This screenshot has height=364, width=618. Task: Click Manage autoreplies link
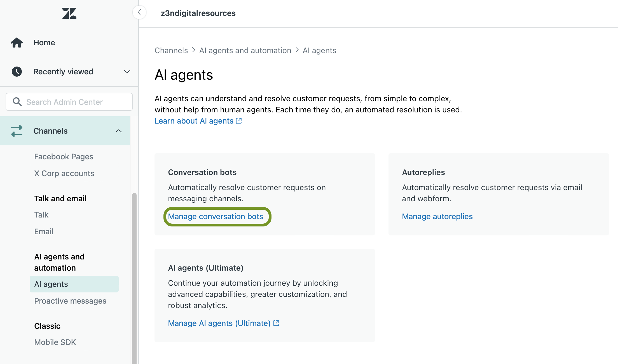(437, 216)
